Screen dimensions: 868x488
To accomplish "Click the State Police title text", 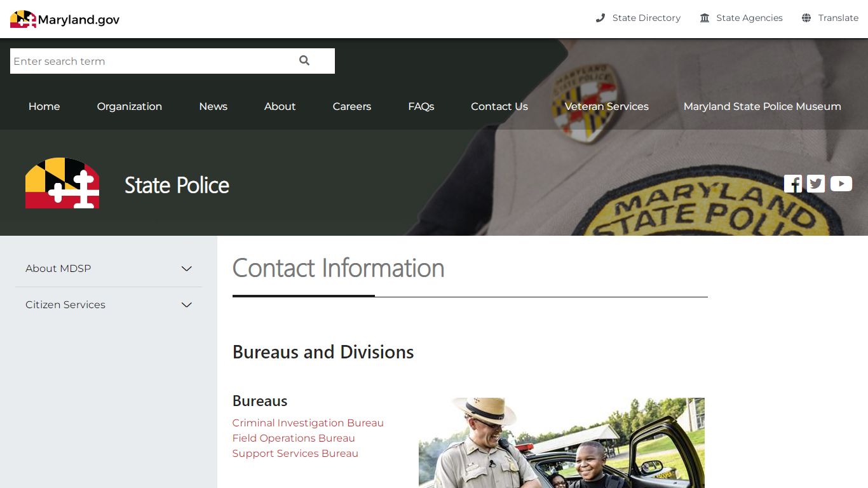I will click(x=177, y=185).
